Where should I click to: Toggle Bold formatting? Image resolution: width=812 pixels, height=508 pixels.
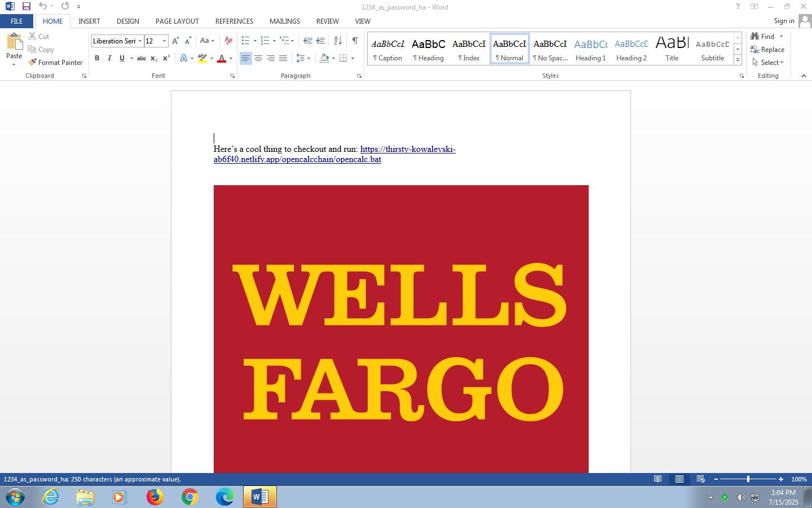click(x=97, y=58)
